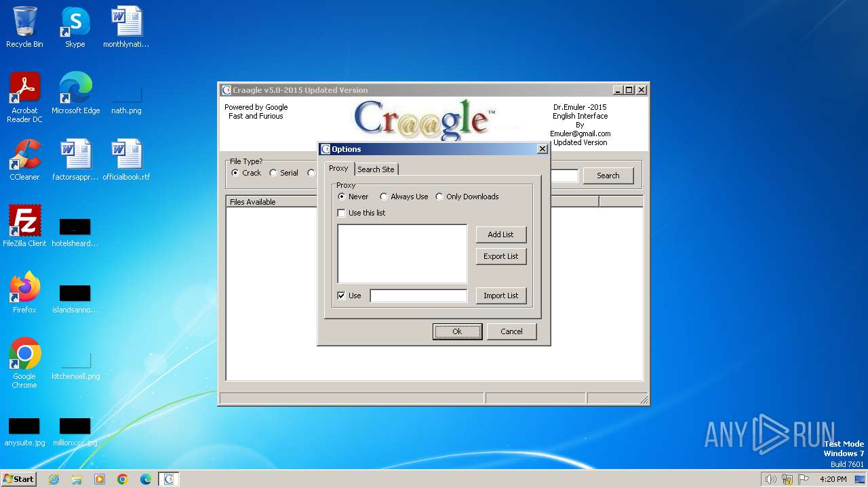Switch to the Search Site tab

376,169
